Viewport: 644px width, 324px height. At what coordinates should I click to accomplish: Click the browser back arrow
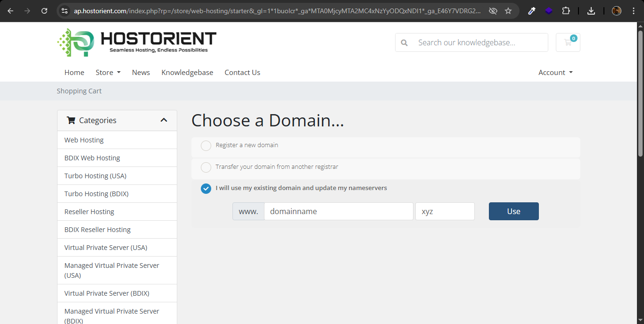click(10, 11)
